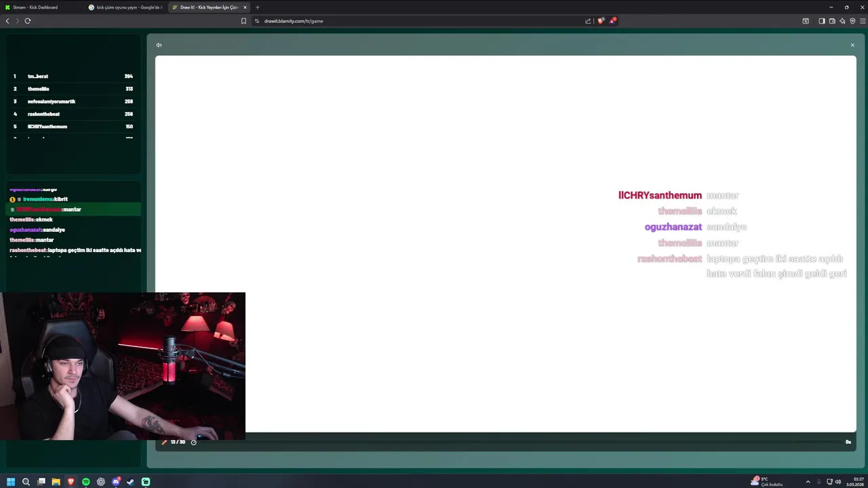
Task: Click the share icon in address bar
Action: [x=588, y=21]
